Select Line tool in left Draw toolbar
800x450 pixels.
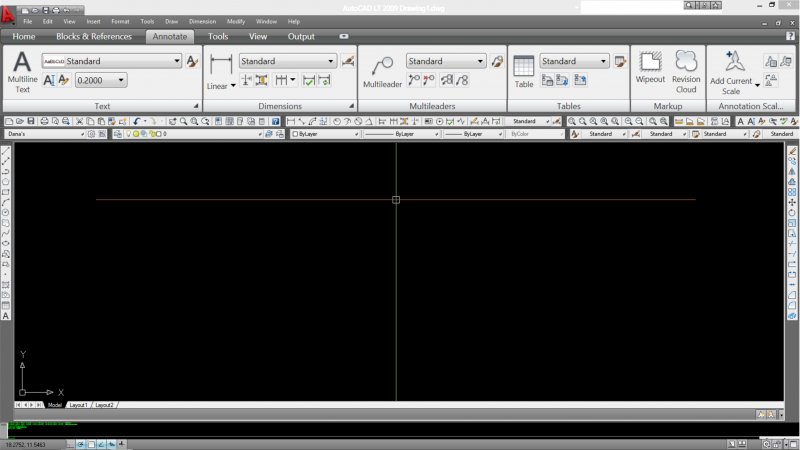tap(6, 152)
